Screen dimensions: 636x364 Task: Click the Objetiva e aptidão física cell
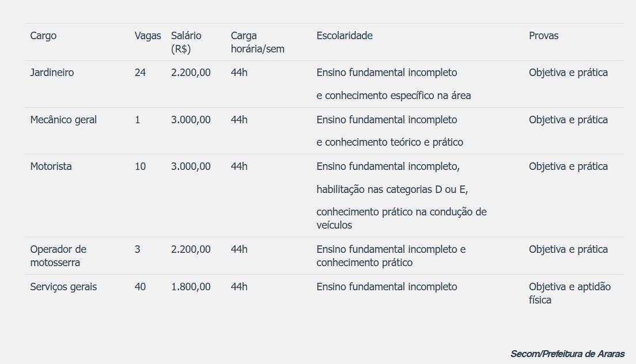[569, 293]
